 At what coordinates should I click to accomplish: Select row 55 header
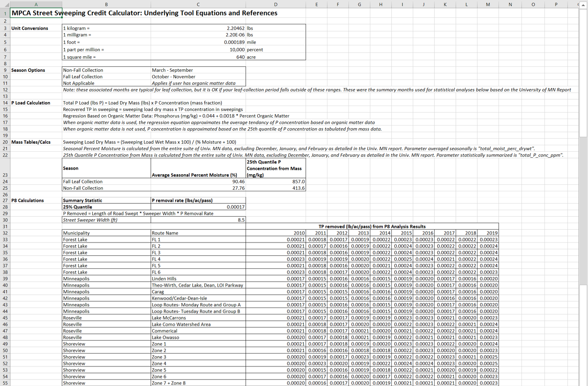click(x=5, y=383)
